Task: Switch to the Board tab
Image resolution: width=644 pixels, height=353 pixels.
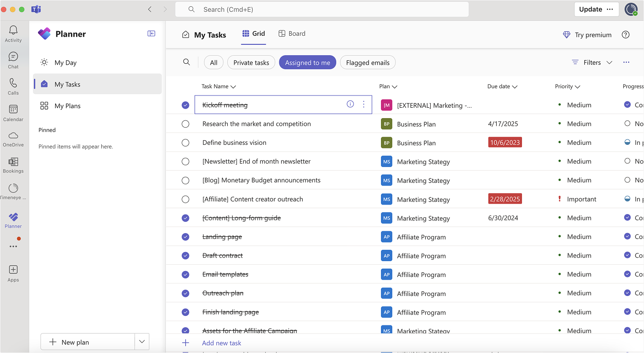Action: (x=291, y=33)
